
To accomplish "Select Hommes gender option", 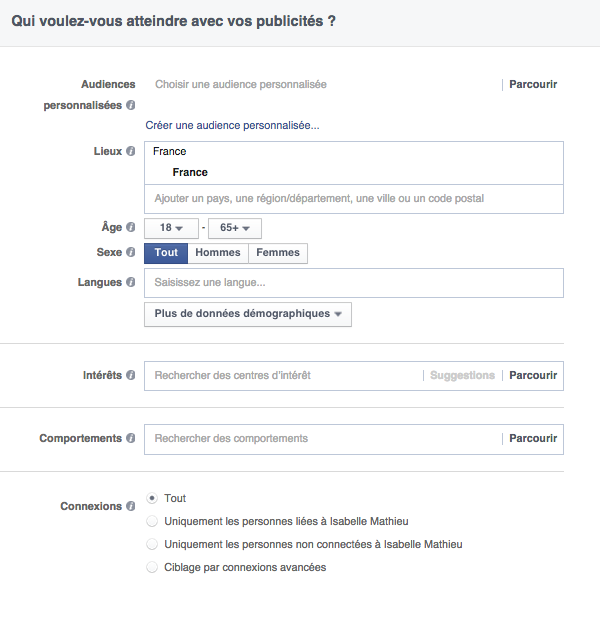I will coord(217,253).
